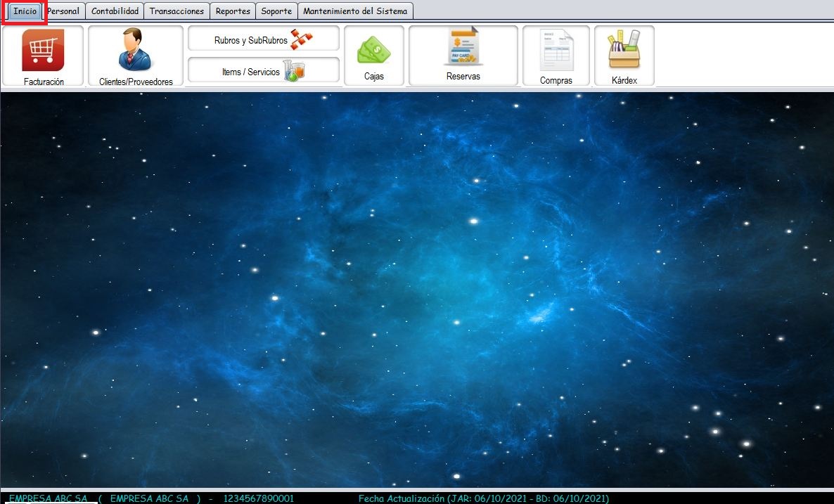Open the Contabilidad tab
Image resolution: width=834 pixels, height=504 pixels.
pyautogui.click(x=115, y=11)
